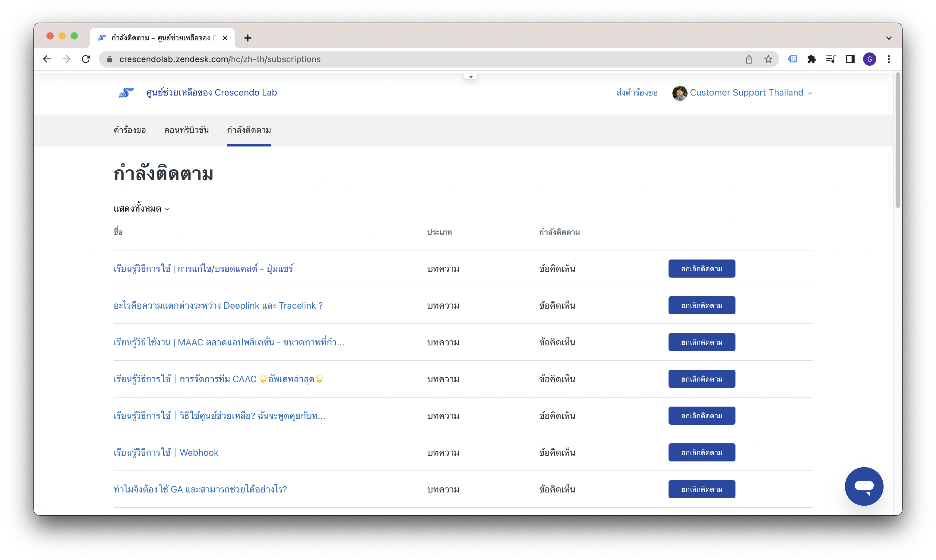Open the Chrome three-dot menu

pyautogui.click(x=889, y=59)
